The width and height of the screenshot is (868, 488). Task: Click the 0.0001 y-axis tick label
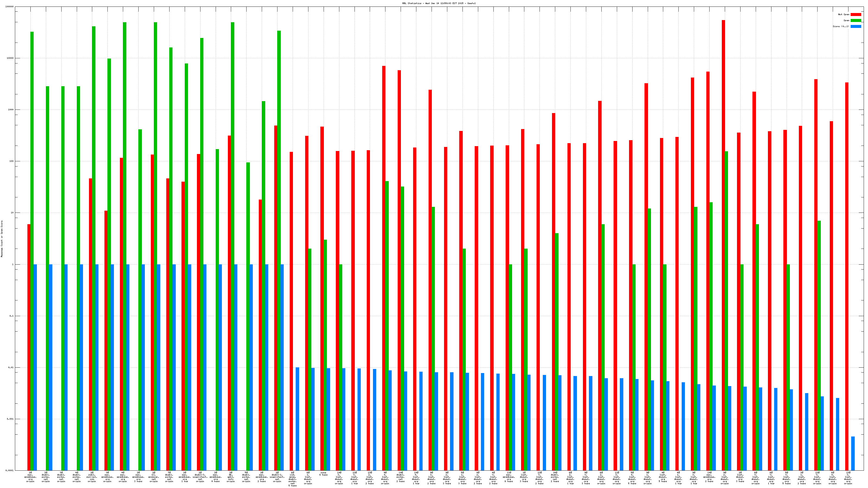10,470
